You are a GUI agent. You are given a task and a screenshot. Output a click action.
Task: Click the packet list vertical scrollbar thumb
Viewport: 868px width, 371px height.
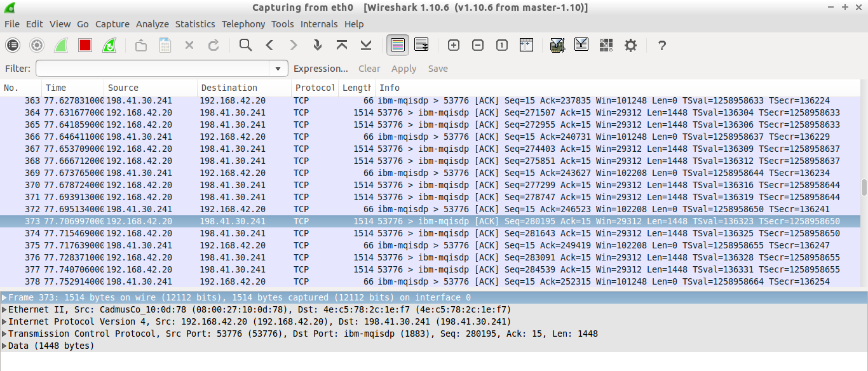pyautogui.click(x=864, y=187)
